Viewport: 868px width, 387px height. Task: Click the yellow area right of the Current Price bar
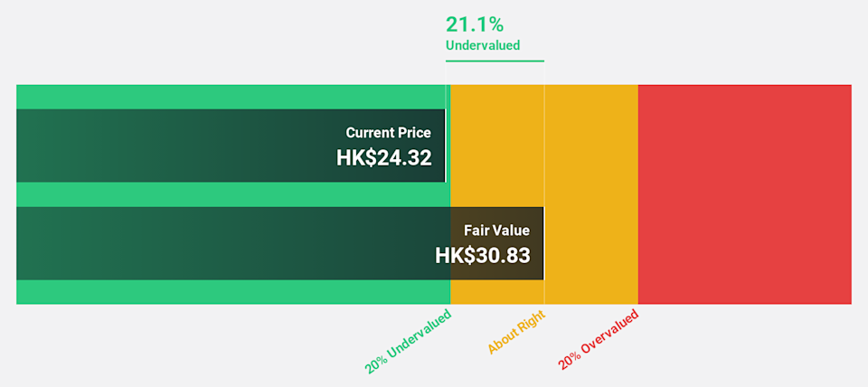tap(495, 146)
